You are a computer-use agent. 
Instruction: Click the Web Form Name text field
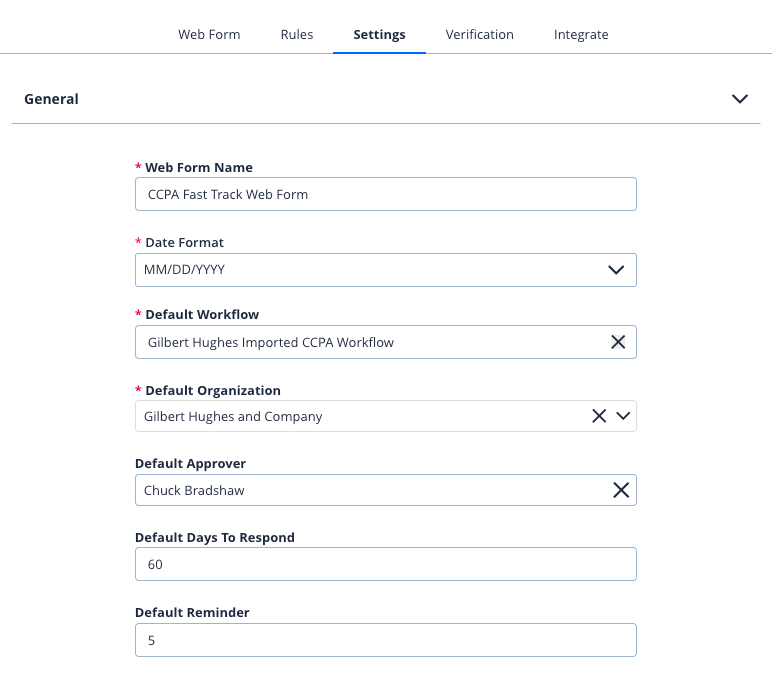pyautogui.click(x=385, y=194)
